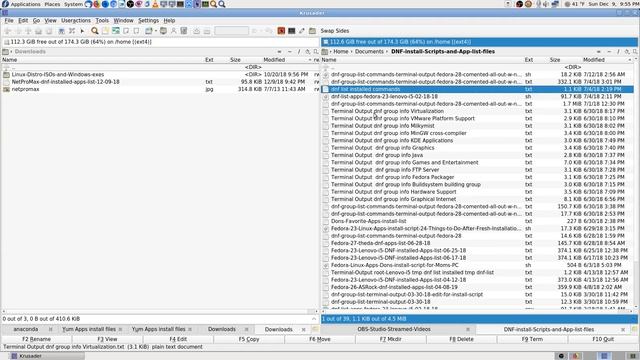
Task: Click the F2 Rename button
Action: (x=36, y=339)
